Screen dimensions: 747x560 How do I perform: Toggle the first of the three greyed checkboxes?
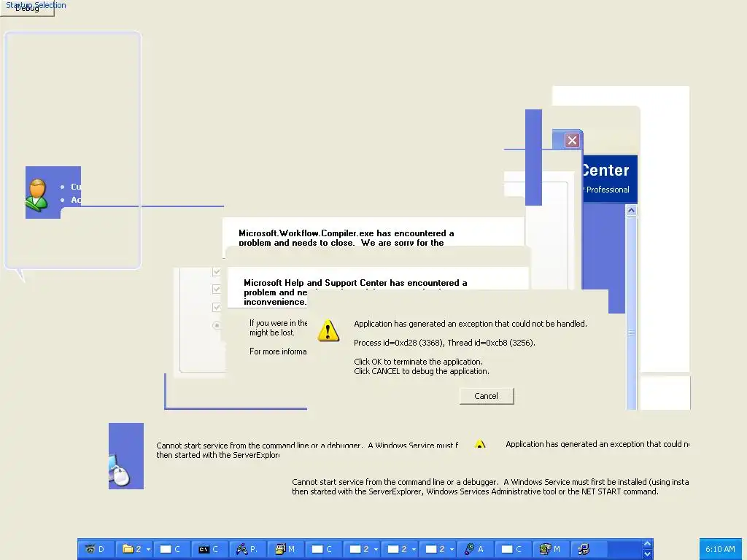click(216, 272)
